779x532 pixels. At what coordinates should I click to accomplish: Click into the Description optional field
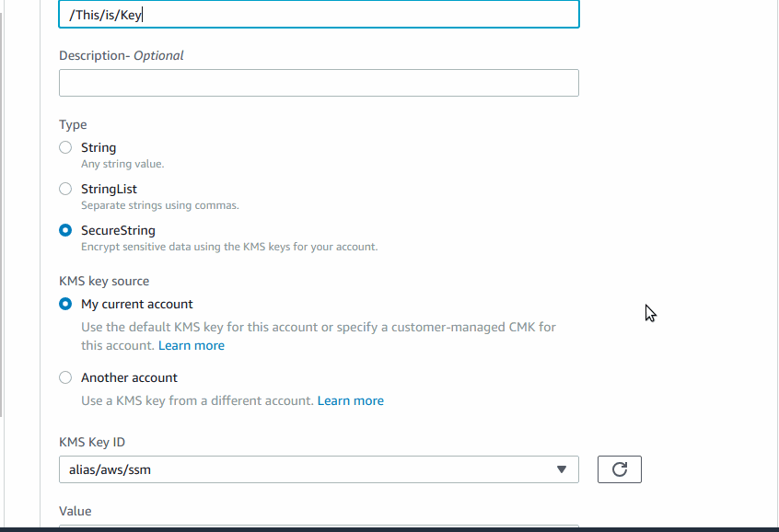point(319,83)
